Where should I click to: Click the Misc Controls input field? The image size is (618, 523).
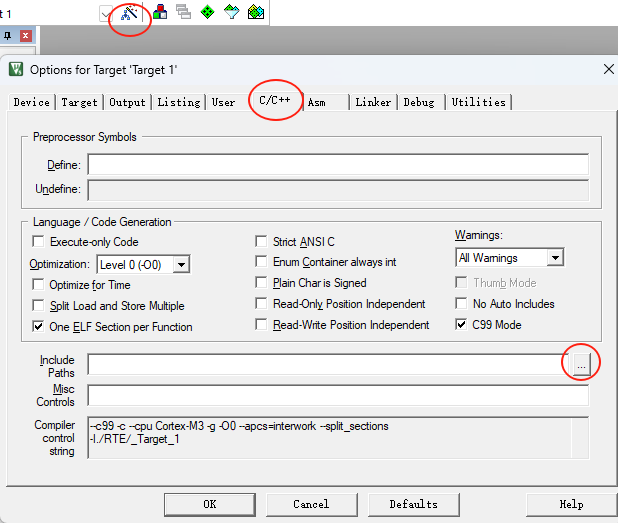[x=338, y=395]
